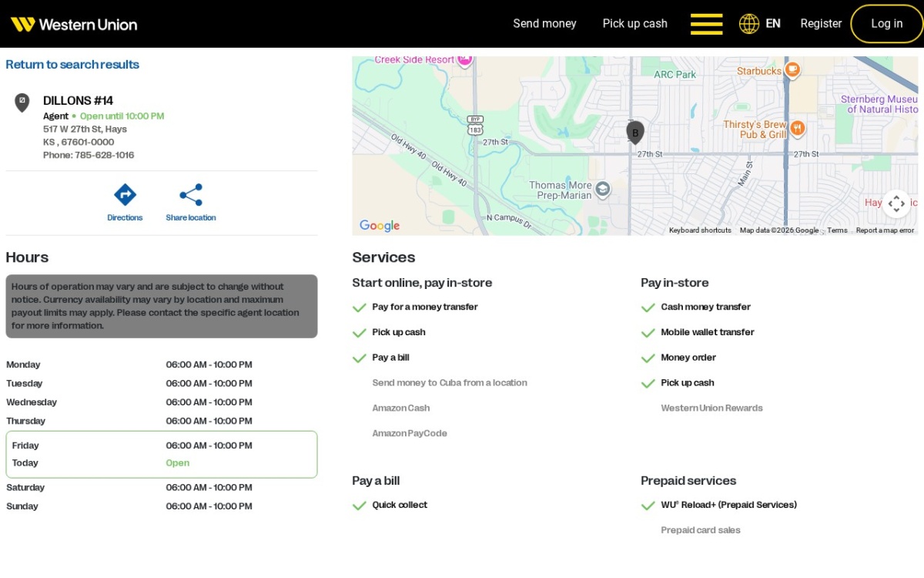
Task: Click Report a map error
Action: pyautogui.click(x=885, y=230)
